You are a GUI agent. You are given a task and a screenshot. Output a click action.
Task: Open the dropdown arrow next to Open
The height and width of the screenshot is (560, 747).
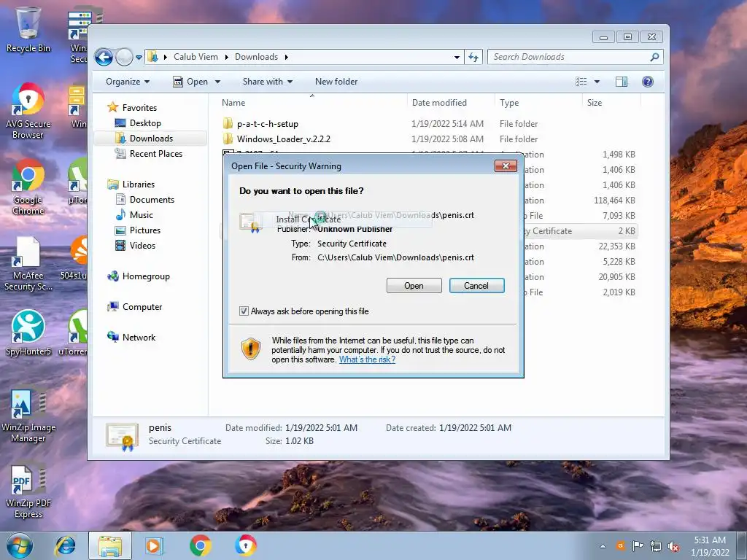pos(217,82)
